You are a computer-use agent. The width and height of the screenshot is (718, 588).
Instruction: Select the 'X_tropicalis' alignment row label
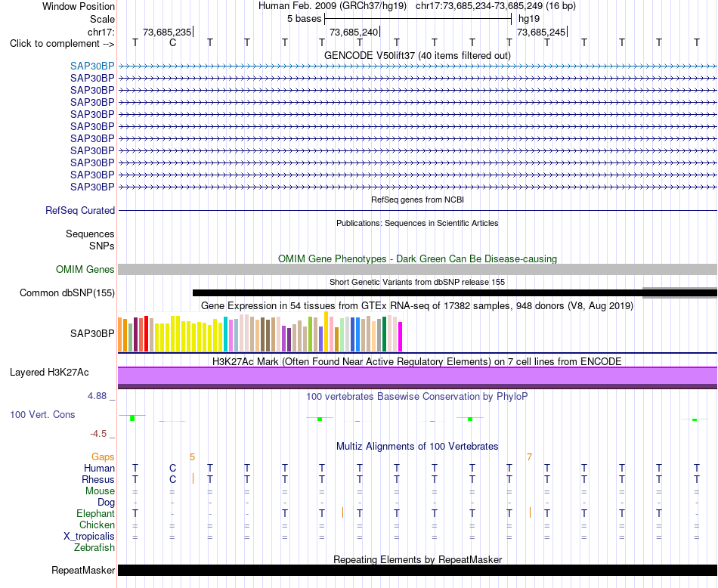(89, 537)
